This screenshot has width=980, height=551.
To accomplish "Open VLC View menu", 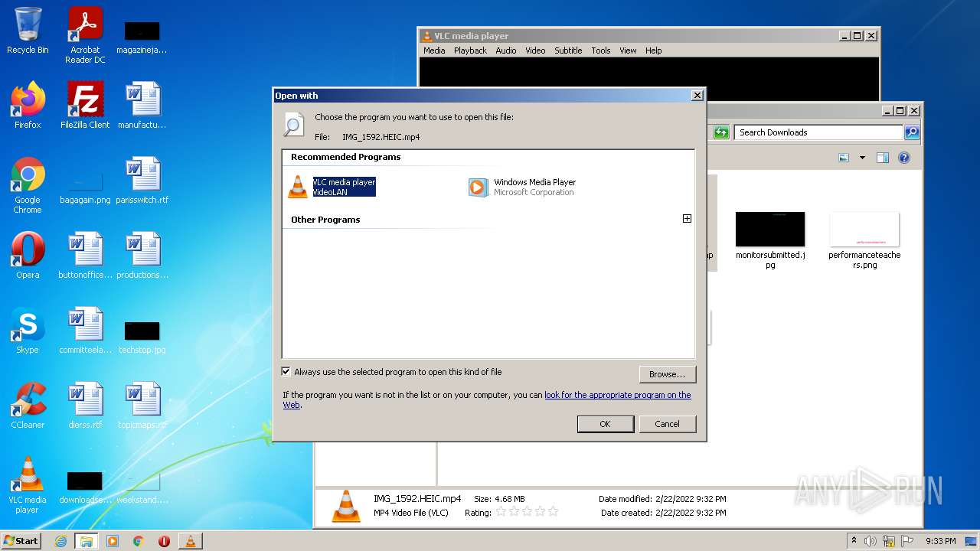I will click(x=628, y=51).
